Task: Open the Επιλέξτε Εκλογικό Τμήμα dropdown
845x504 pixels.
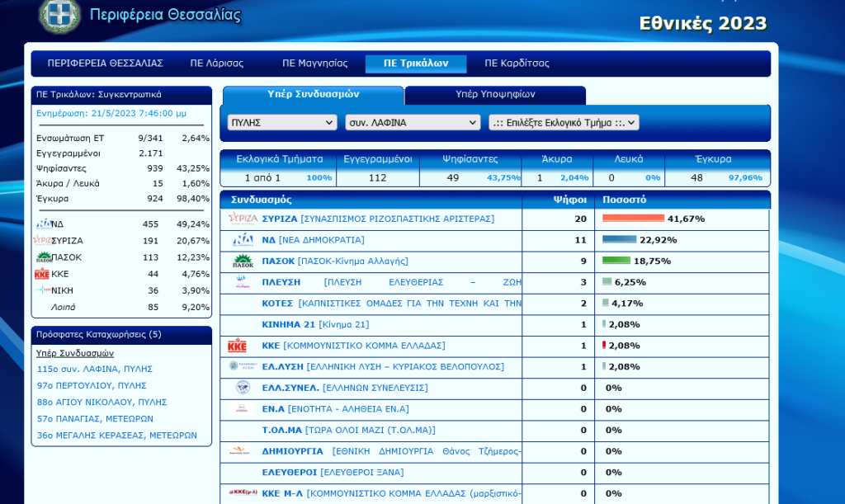Action: [x=564, y=122]
